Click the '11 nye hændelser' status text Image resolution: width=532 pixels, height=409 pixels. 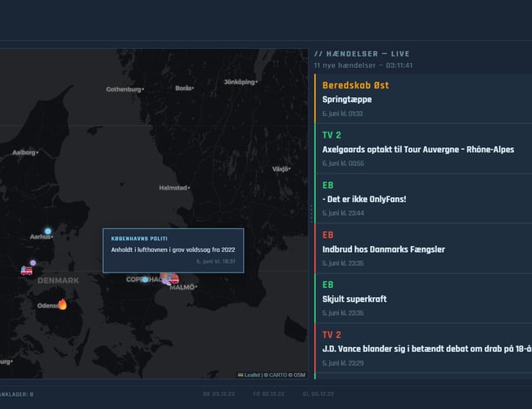point(363,65)
